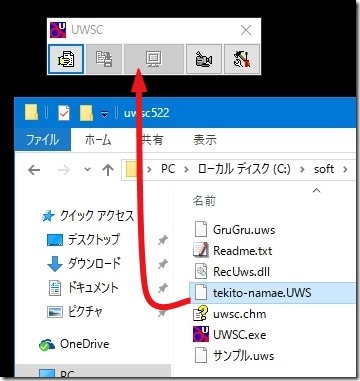This screenshot has width=360, height=381.
Task: Expand the chevron before PC in the address bar
Action: [x=150, y=169]
